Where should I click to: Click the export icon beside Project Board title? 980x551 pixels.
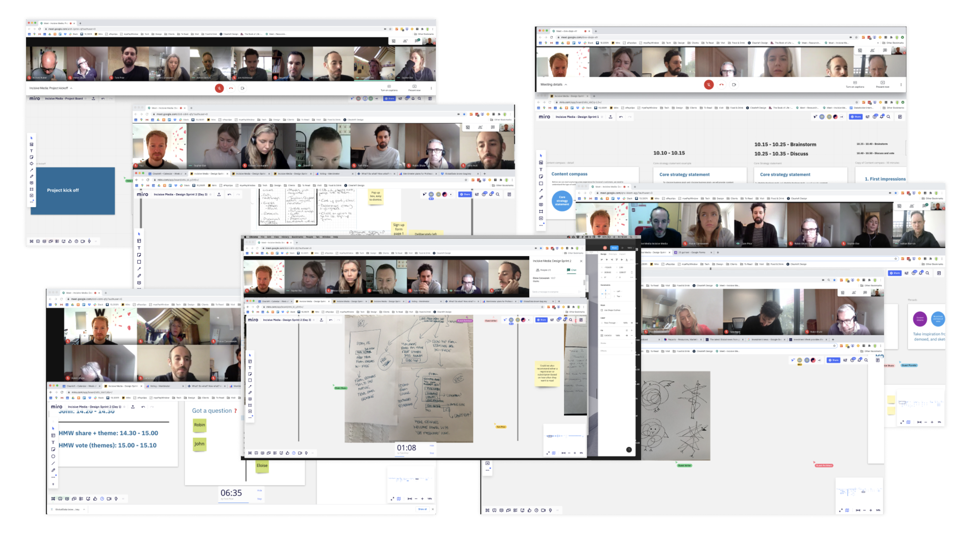pos(93,98)
